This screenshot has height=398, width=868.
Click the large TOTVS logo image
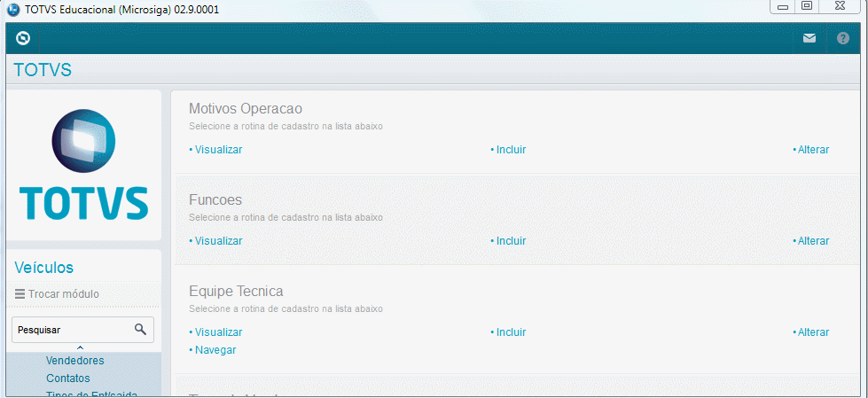tap(83, 164)
